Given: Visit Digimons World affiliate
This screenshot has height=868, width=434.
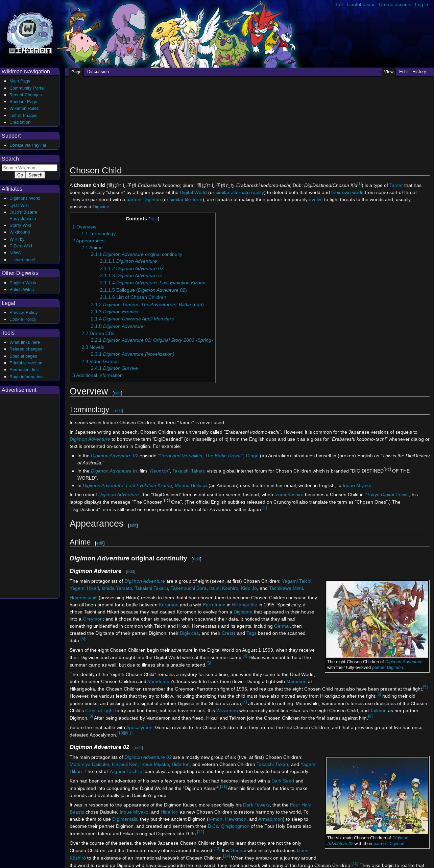Looking at the screenshot, I should point(25,198).
